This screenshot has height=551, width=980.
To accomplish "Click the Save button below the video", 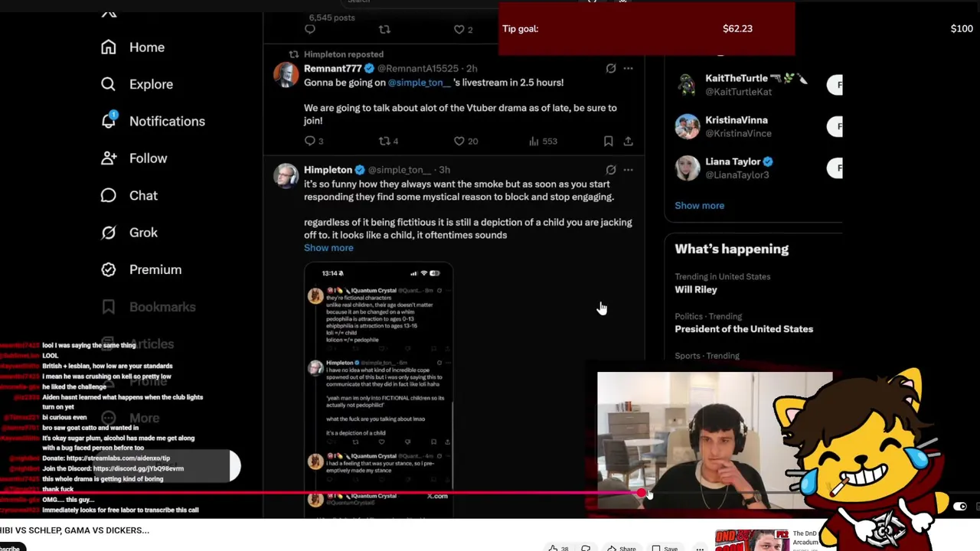I will (665, 548).
